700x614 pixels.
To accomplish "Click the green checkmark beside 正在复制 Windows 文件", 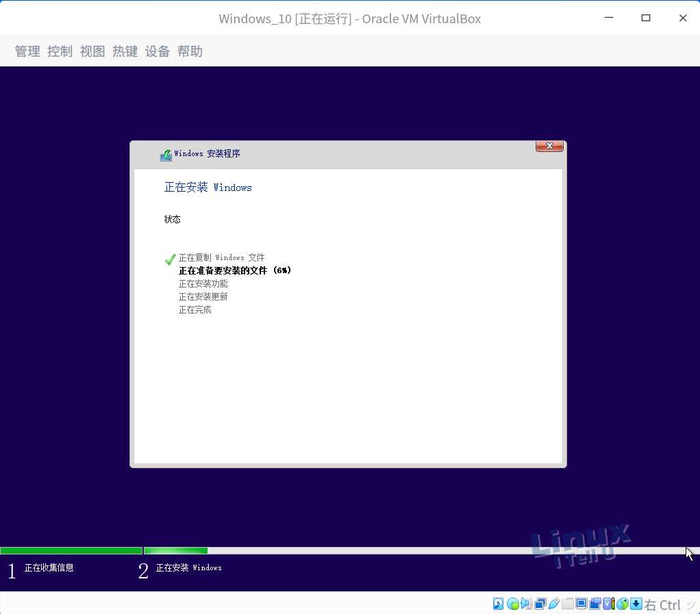I will tap(170, 259).
